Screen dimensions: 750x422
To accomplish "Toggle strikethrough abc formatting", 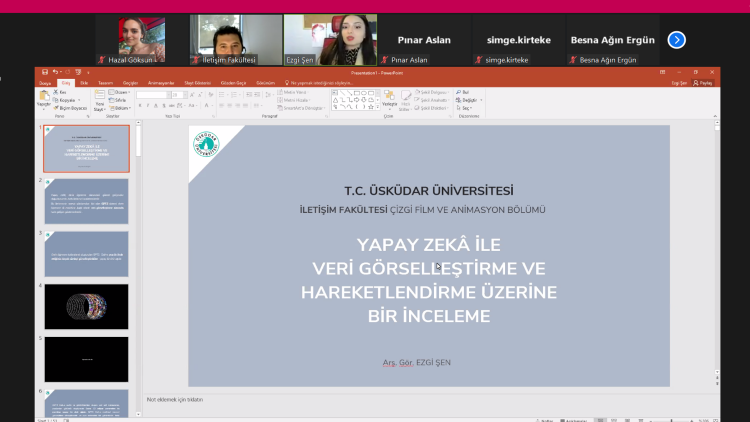I will click(x=172, y=105).
